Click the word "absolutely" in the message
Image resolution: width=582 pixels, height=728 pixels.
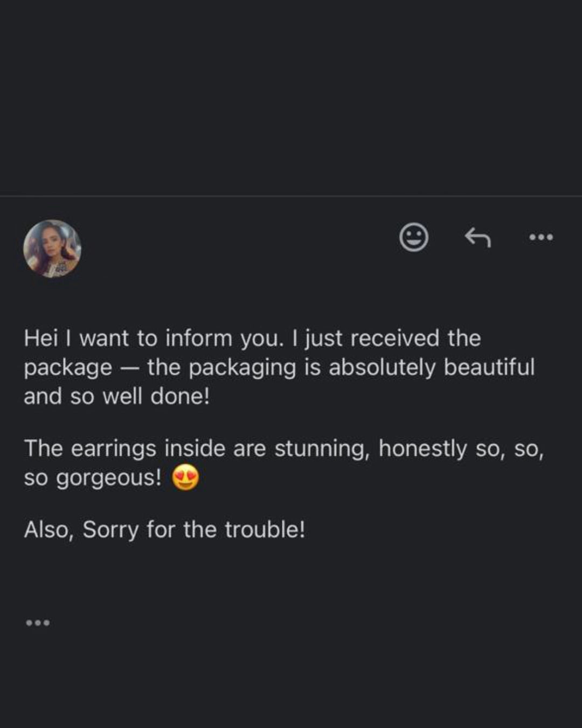click(x=382, y=367)
